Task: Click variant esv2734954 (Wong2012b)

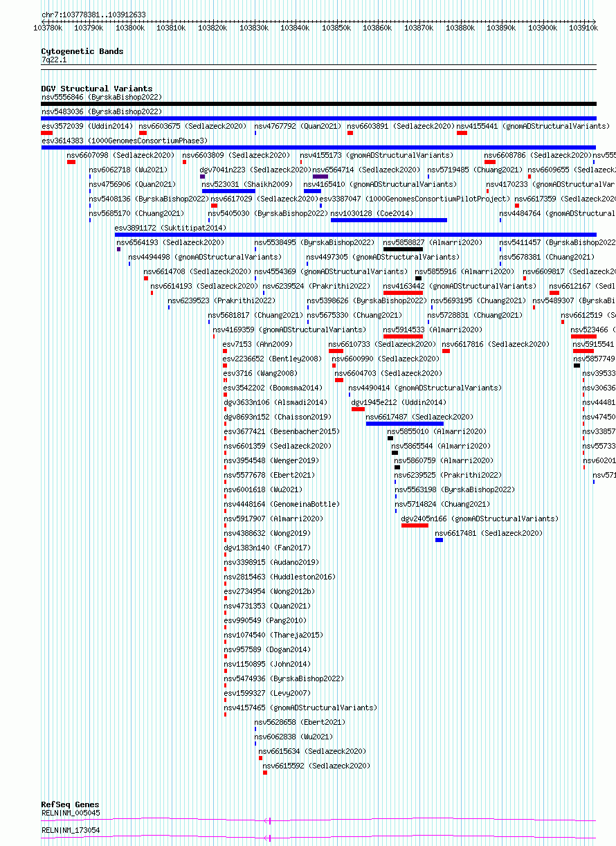Action: (269, 591)
